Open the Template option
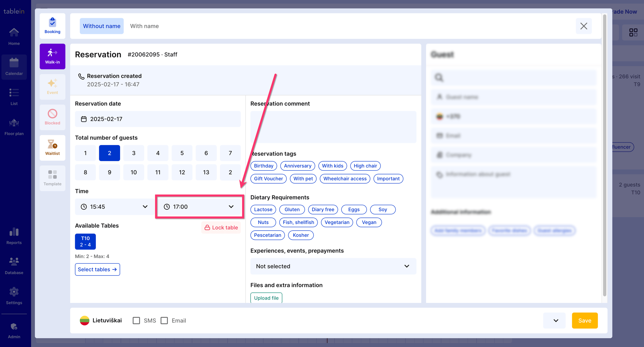Image resolution: width=644 pixels, height=347 pixels. [x=52, y=178]
